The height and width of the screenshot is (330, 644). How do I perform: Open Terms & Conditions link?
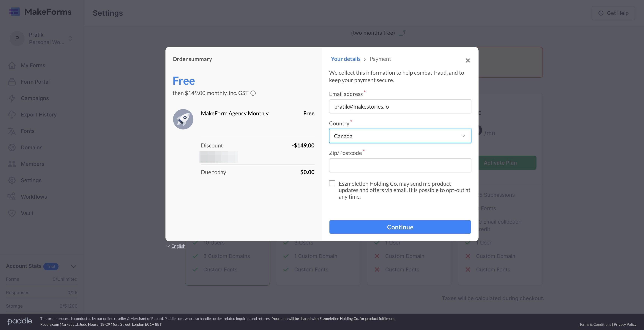(x=595, y=324)
